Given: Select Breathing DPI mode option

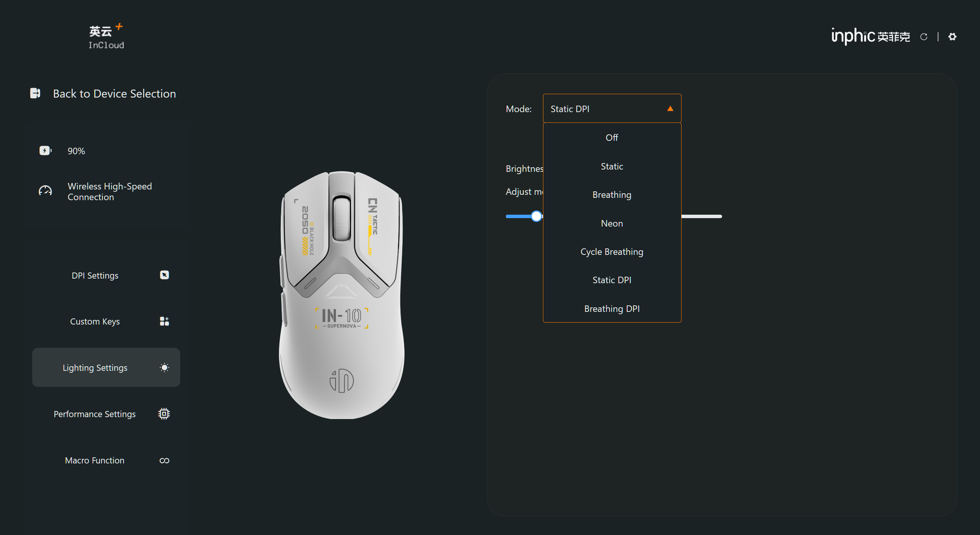Looking at the screenshot, I should 611,309.
